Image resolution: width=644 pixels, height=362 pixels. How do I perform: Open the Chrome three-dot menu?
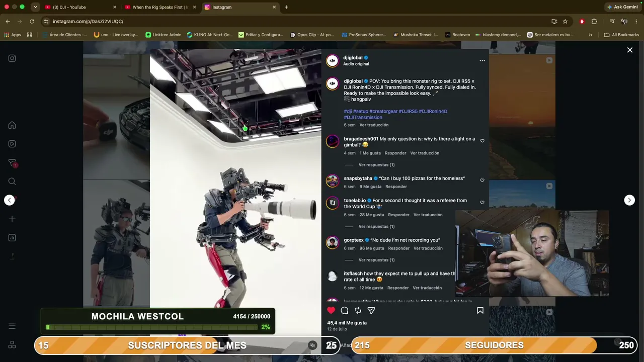click(636, 22)
